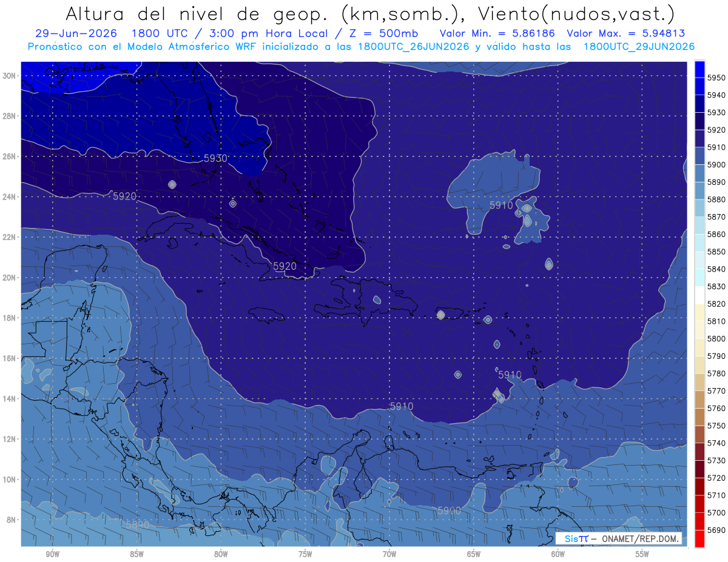Click the 'ONAMET/REP.DOM.' credit label
This screenshot has width=728, height=562.
tap(639, 539)
